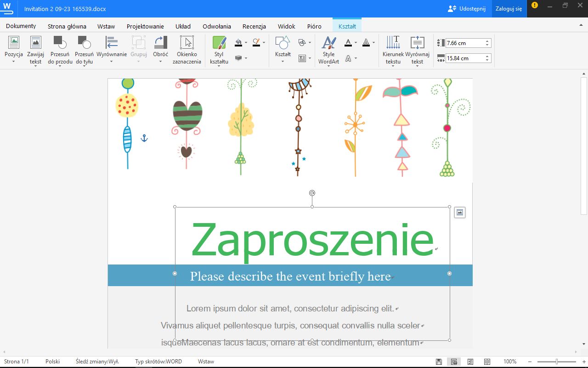Switch to the Widok tab

coord(287,26)
